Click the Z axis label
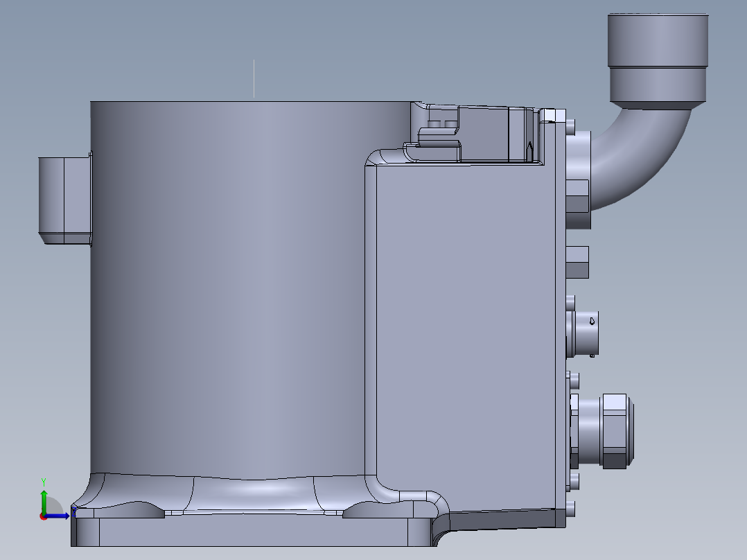The height and width of the screenshot is (560, 747). (x=73, y=513)
